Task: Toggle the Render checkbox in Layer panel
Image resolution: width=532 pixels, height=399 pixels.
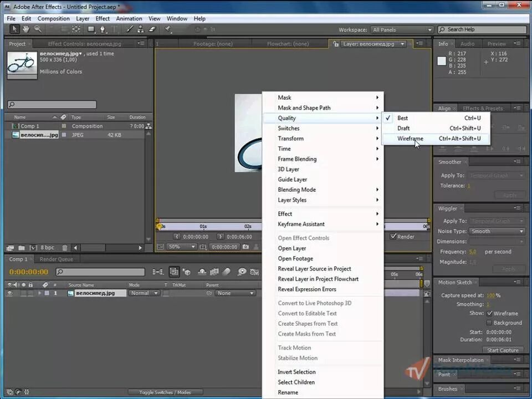Action: pos(393,237)
